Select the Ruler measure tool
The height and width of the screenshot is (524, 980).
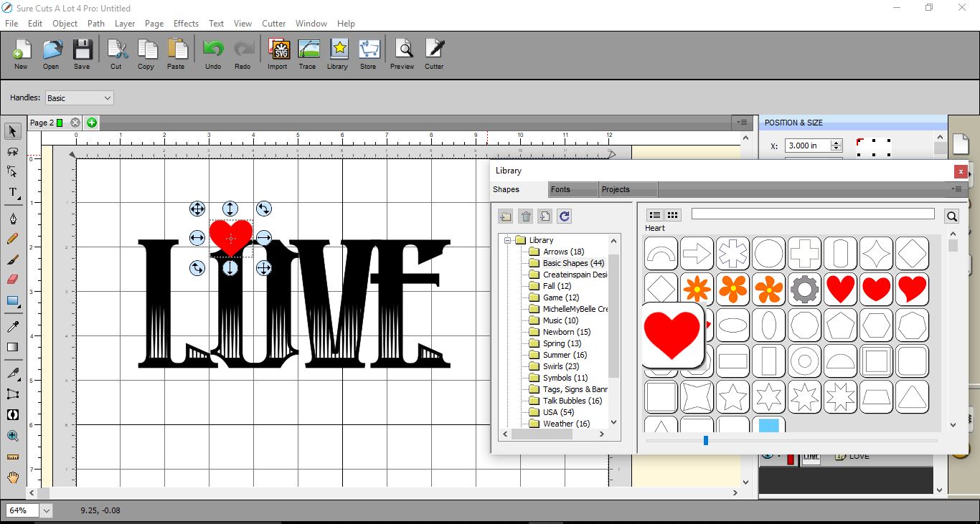coord(12,457)
